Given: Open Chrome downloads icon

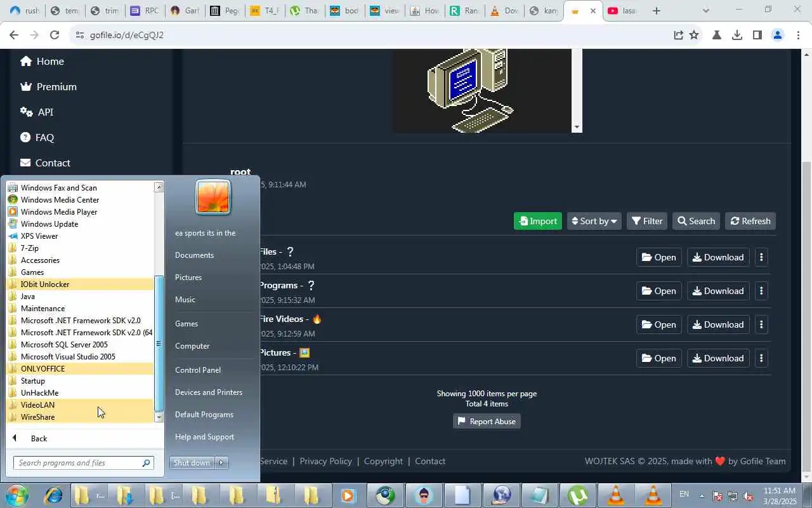Looking at the screenshot, I should 737,35.
